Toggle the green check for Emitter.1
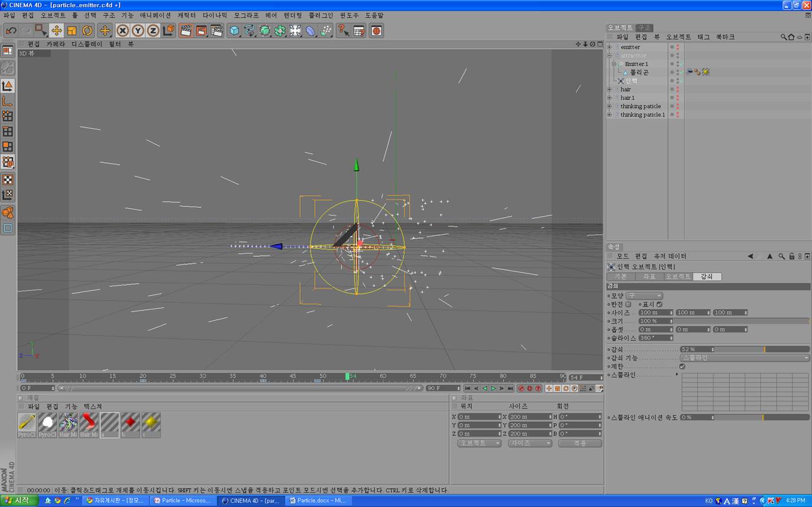The image size is (812, 507). point(681,64)
